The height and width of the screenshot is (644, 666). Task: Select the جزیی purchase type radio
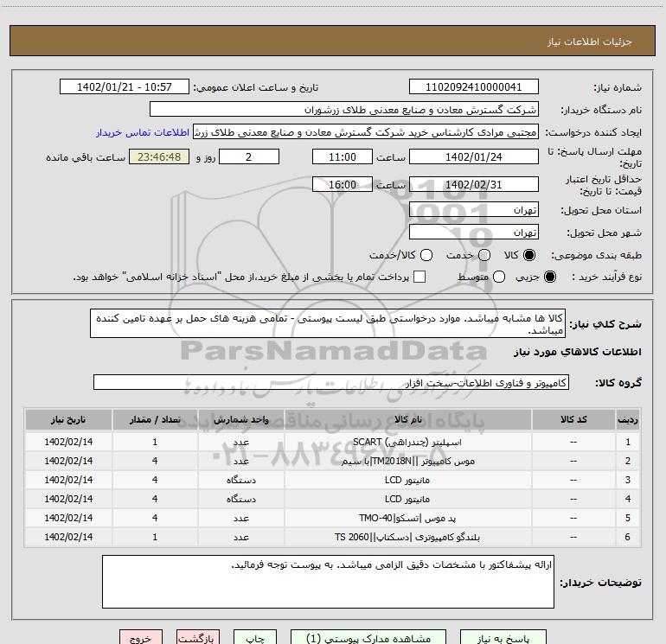coord(549,277)
